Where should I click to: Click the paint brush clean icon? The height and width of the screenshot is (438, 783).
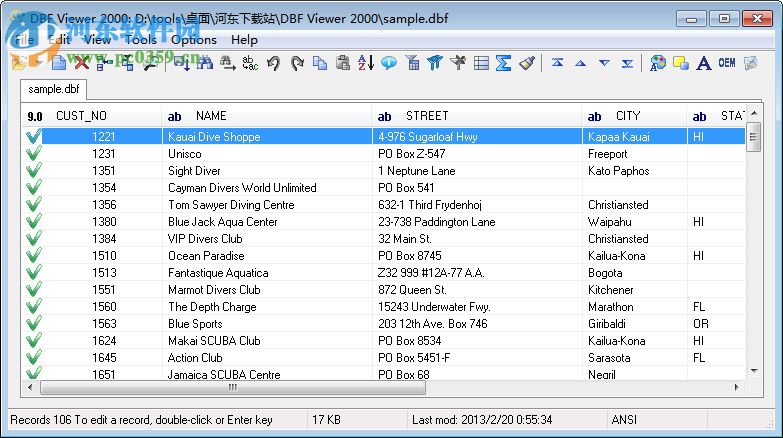tap(527, 63)
